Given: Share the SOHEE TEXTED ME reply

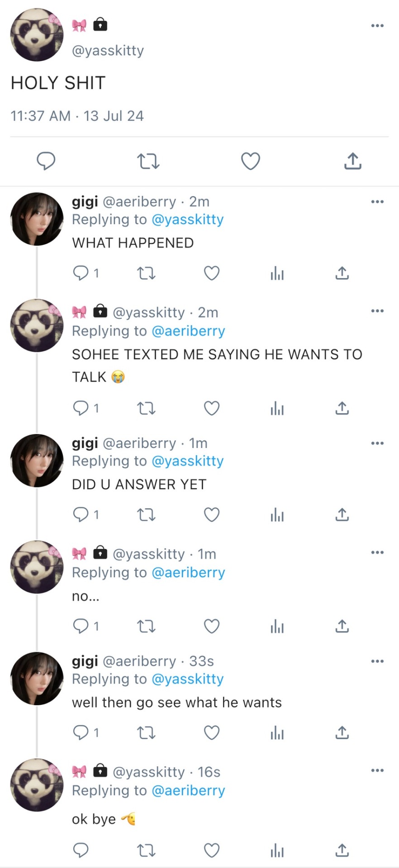Looking at the screenshot, I should pos(342,408).
